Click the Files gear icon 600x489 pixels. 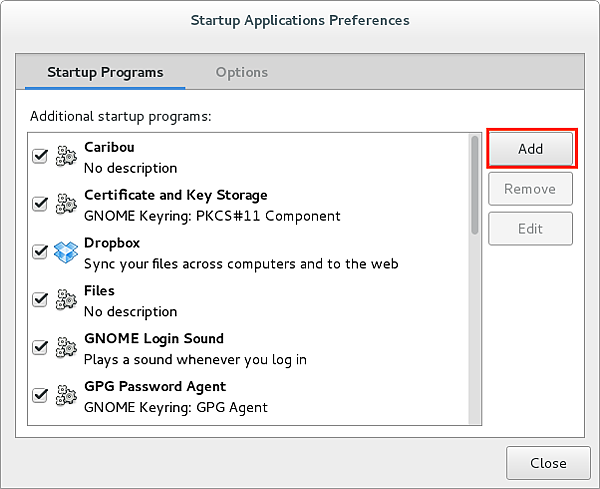[x=66, y=300]
